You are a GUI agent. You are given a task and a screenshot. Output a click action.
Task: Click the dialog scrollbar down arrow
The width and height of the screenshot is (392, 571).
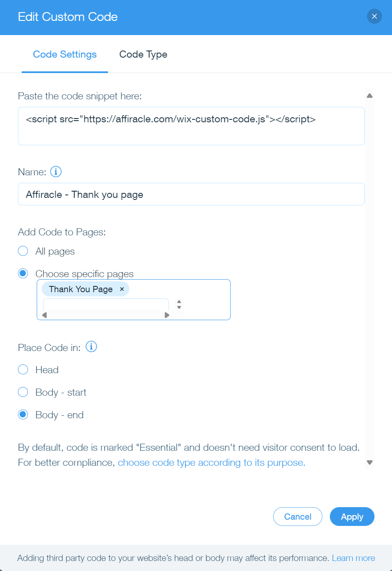(x=369, y=462)
